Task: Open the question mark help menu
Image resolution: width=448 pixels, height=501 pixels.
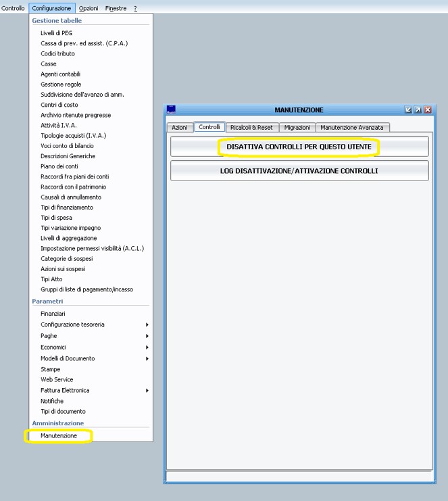Action: (135, 8)
